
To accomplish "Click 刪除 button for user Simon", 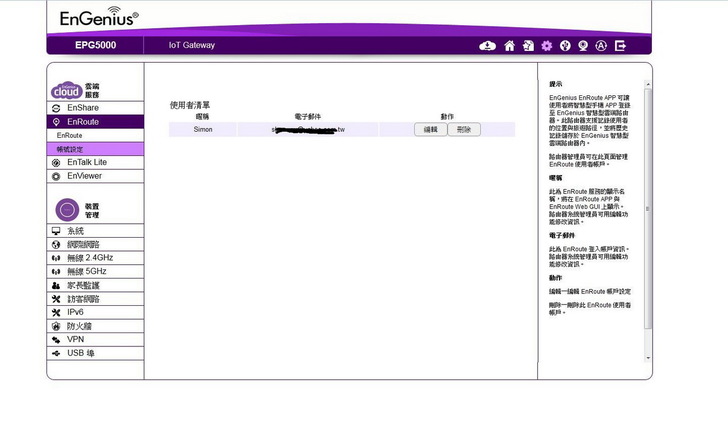I will pos(463,129).
